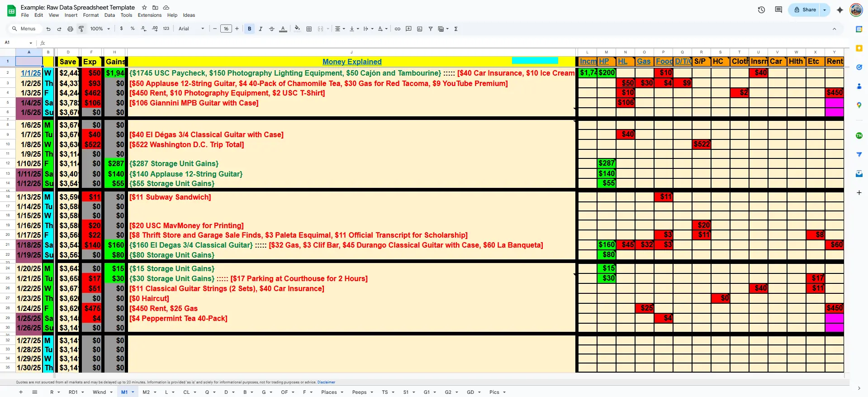Open text wrapping dropdown
The height and width of the screenshot is (397, 868).
pyautogui.click(x=369, y=29)
